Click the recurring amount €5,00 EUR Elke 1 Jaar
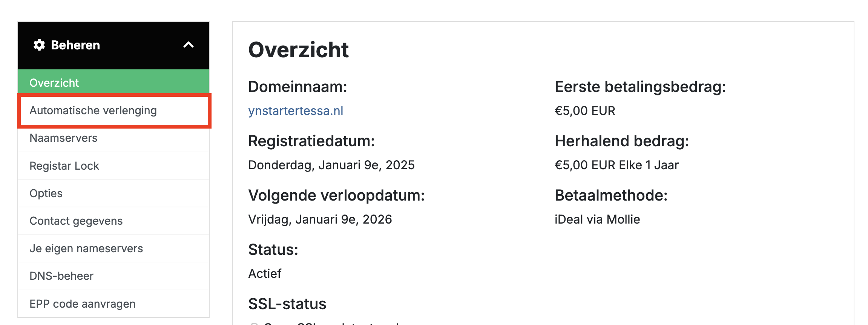 click(616, 165)
